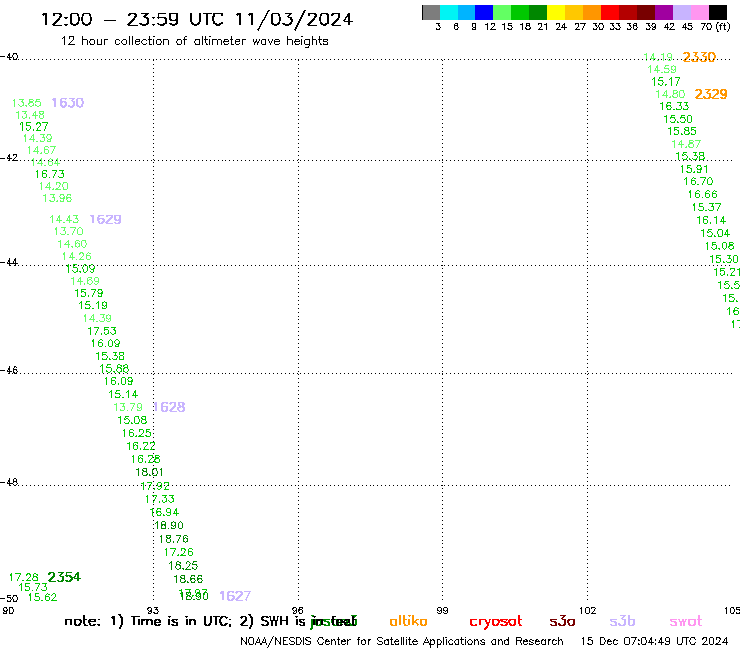Viewport: 740px width, 650px height.
Task: Click the wave height value 15.27
Action: pyautogui.click(x=34, y=127)
